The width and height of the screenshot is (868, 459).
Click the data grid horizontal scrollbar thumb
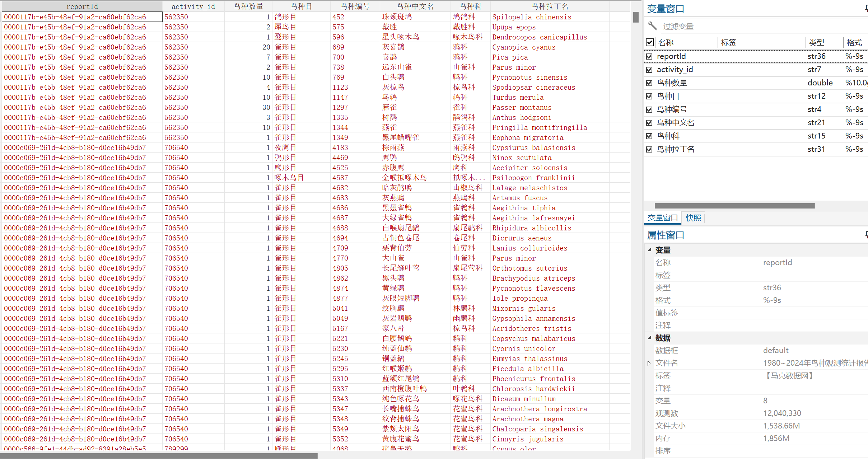(x=158, y=455)
